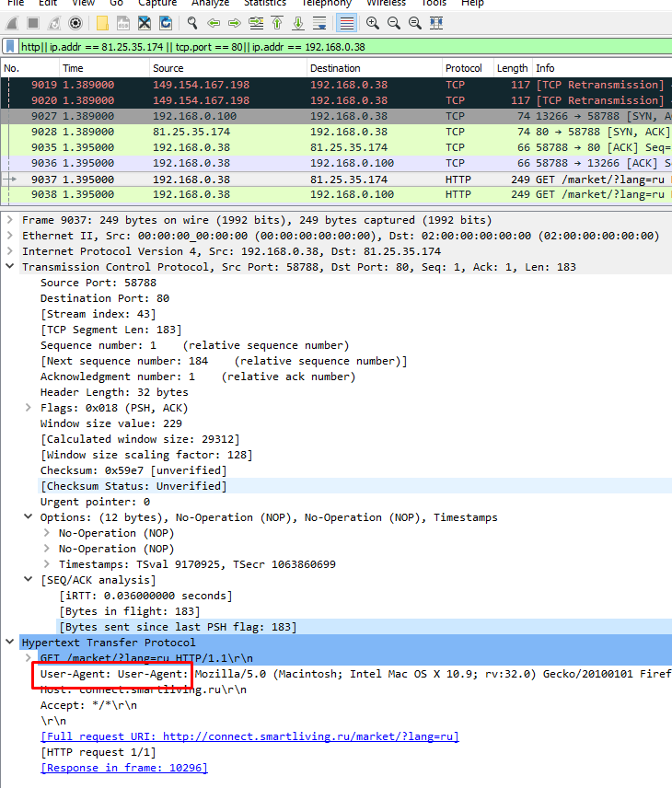Viewport: 672px width, 788px height.
Task: Jump to the last packet
Action: [298, 23]
